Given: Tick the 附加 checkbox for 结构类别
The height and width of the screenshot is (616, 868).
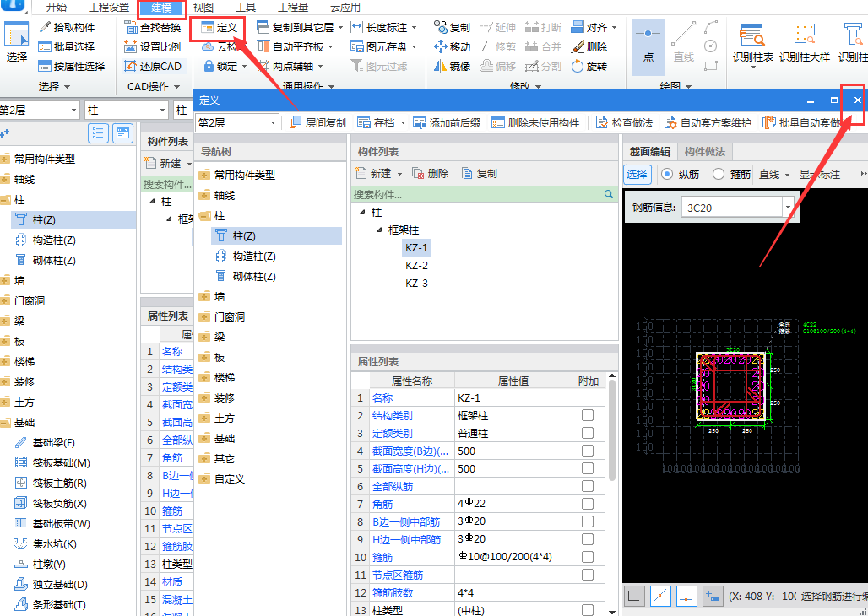Looking at the screenshot, I should [588, 415].
